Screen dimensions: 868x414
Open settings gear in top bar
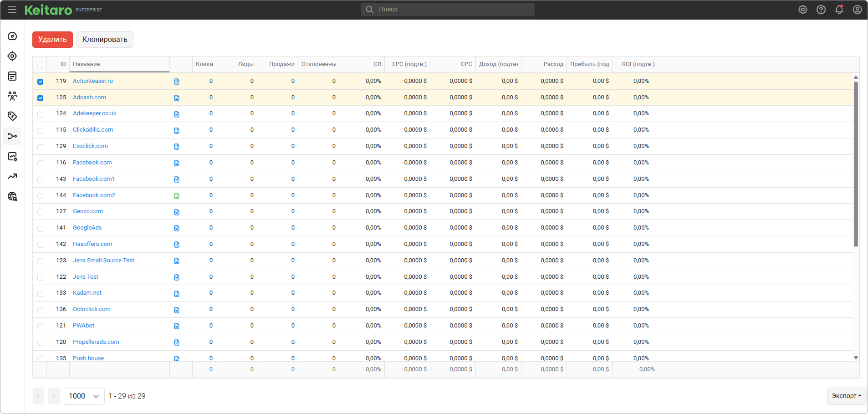[x=803, y=10]
